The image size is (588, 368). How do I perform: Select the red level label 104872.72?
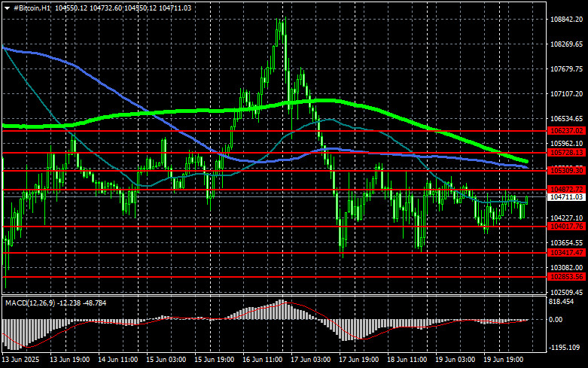[x=567, y=189]
